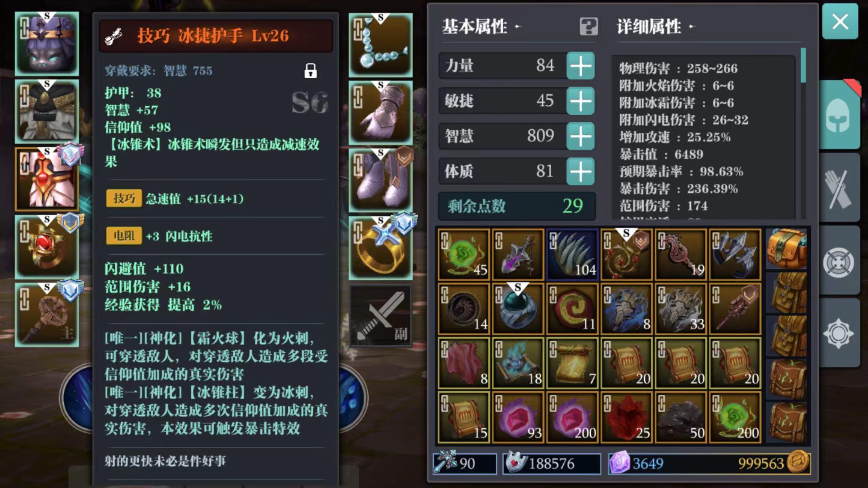Select the equipped necklace slot
Screen dimensions: 868x488
381,45
